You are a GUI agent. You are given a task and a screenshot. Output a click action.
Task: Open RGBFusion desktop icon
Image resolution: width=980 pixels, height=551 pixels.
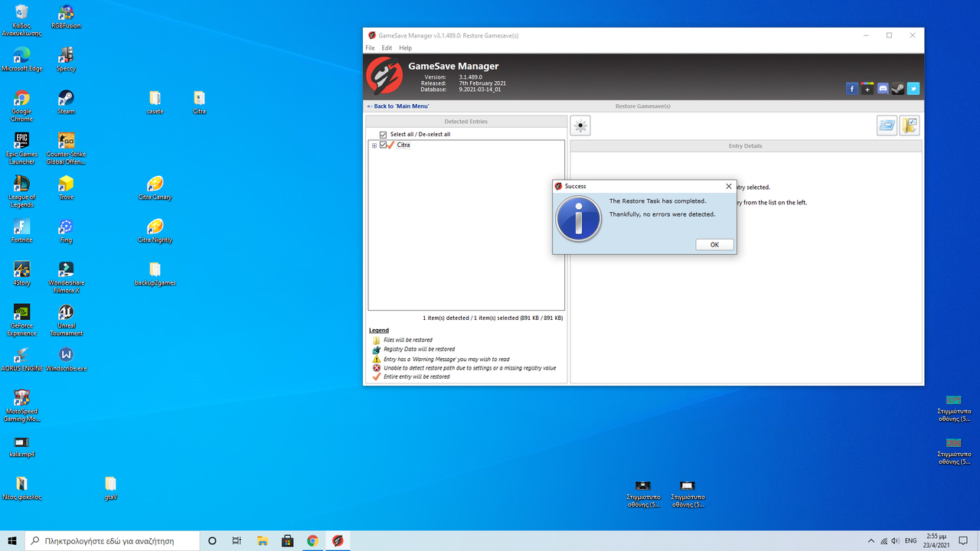coord(66,17)
